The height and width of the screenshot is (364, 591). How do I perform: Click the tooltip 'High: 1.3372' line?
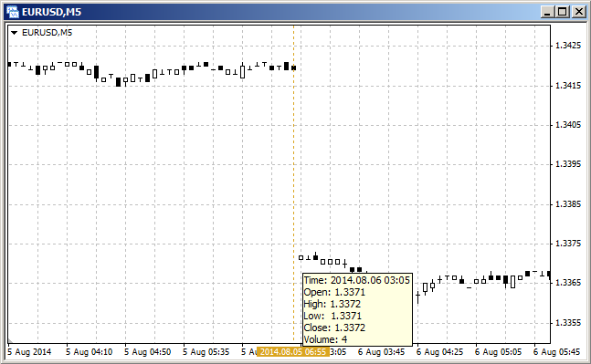332,304
